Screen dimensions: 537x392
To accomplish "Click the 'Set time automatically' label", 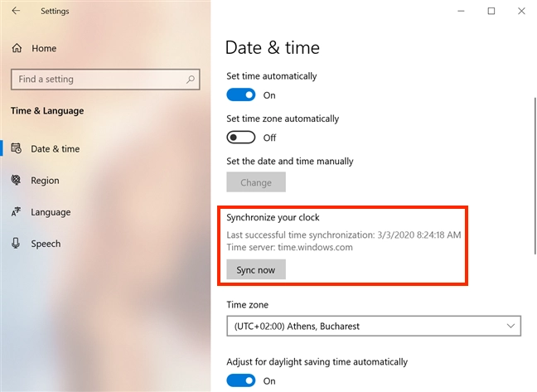I will click(271, 76).
